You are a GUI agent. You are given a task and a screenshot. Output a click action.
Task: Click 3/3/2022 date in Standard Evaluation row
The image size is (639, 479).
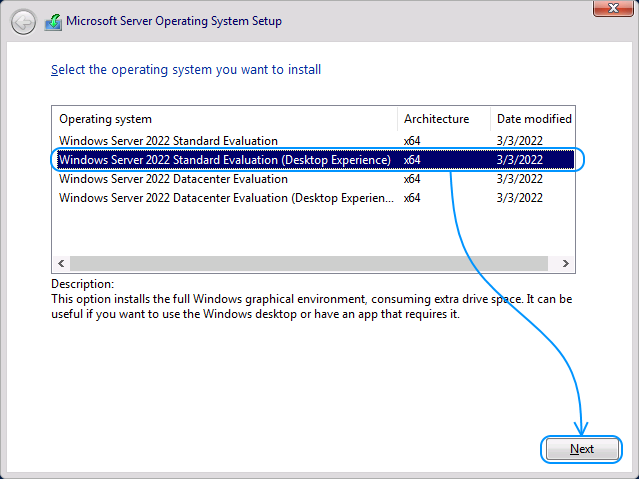520,141
